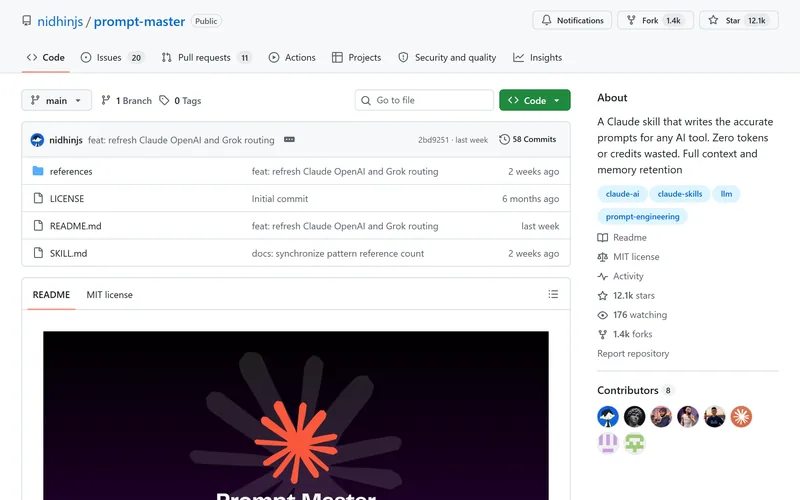The image size is (800, 500).
Task: Click the tag icon next to 0 Tags
Action: (x=164, y=101)
